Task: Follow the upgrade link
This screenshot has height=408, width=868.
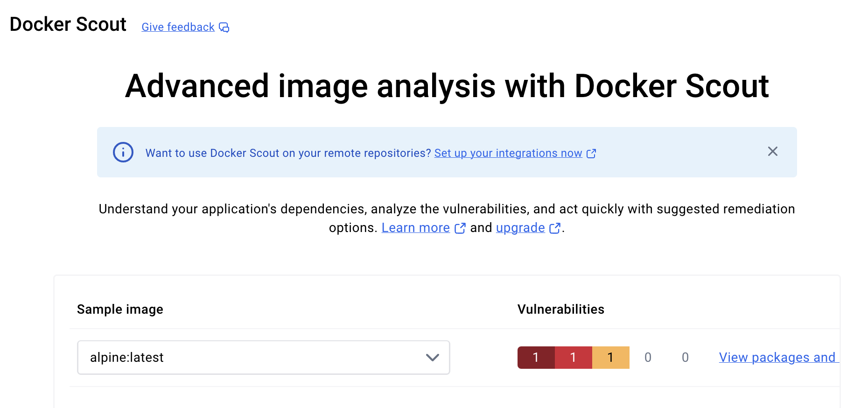Action: [520, 228]
